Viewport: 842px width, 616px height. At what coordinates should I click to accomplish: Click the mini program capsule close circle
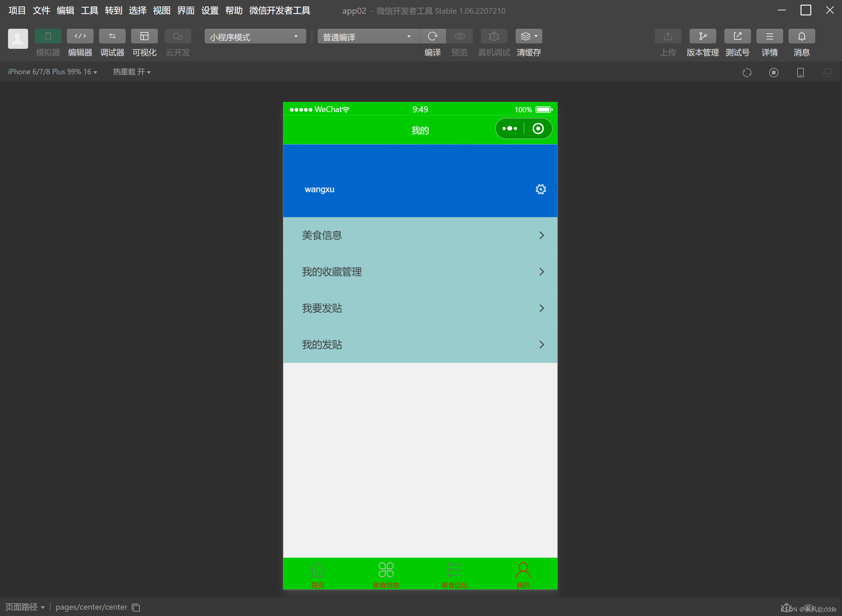tap(538, 129)
